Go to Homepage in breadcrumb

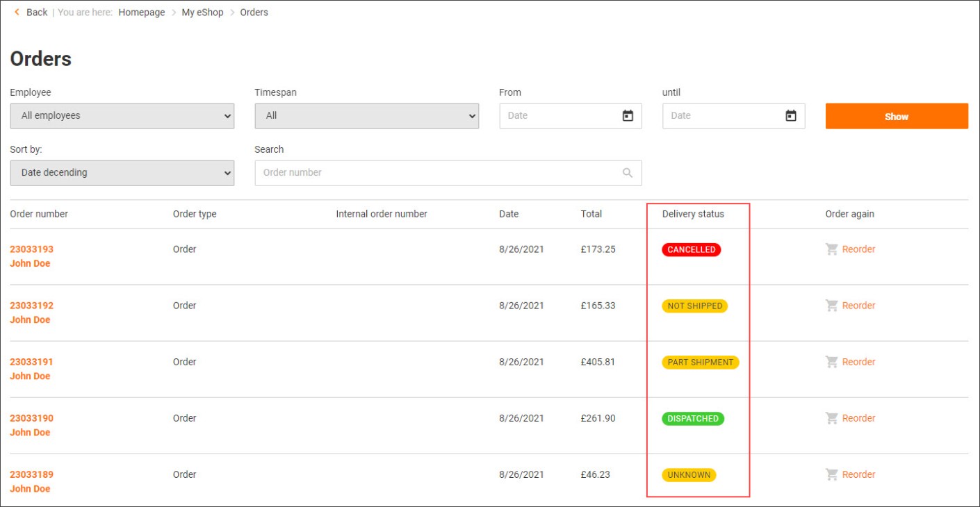coord(142,13)
